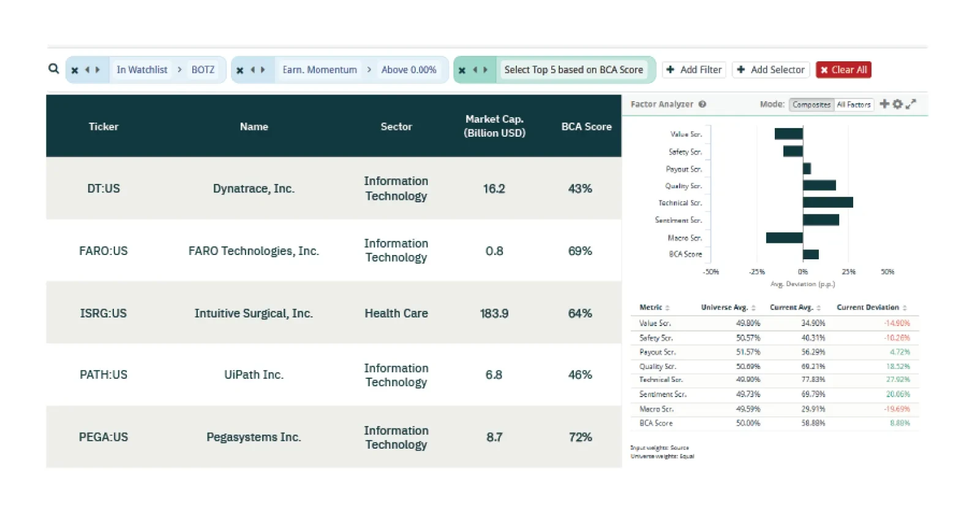Switch mode to All Factors

pyautogui.click(x=853, y=105)
